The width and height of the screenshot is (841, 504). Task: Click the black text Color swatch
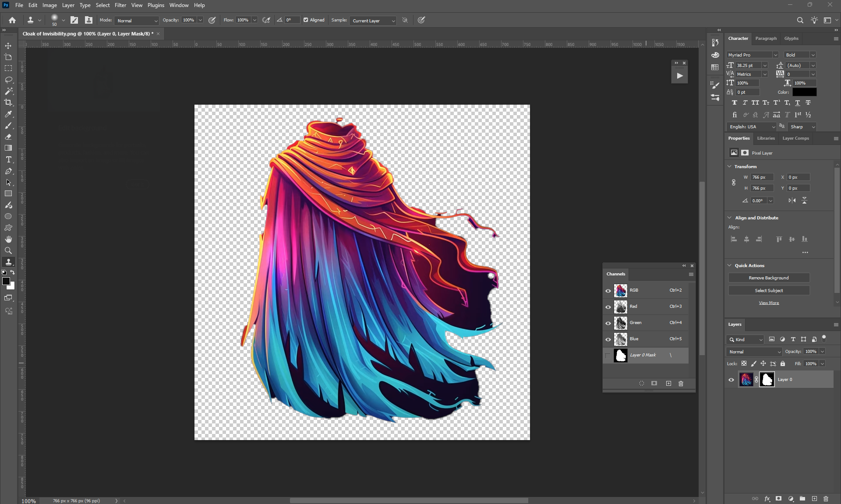click(x=804, y=92)
